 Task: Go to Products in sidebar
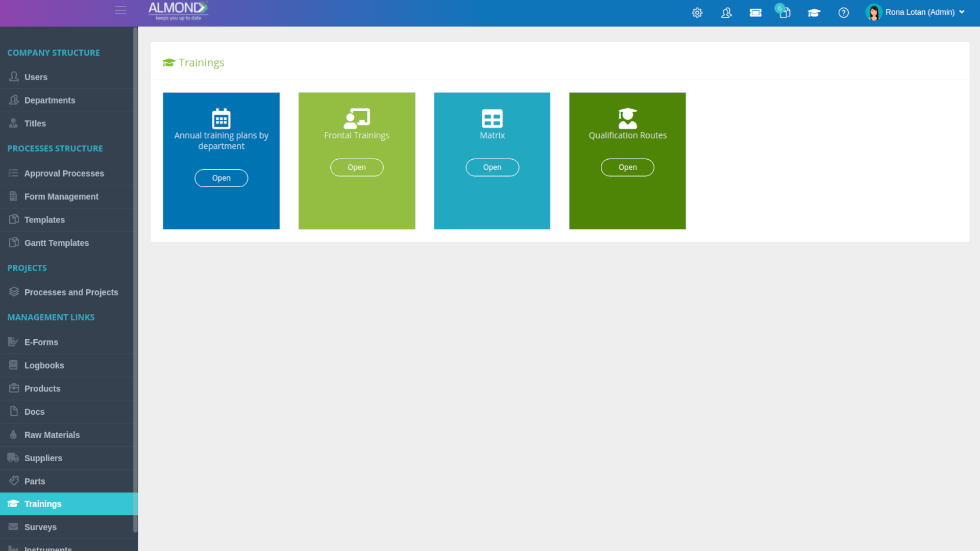(x=66, y=389)
